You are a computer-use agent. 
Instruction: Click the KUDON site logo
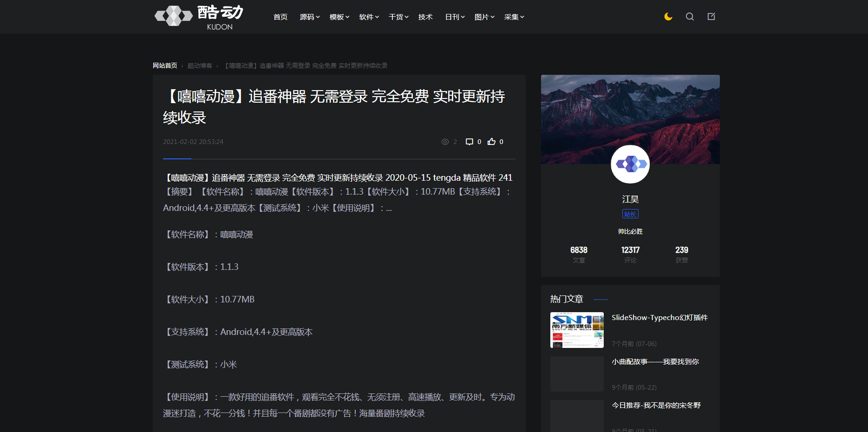click(x=199, y=17)
